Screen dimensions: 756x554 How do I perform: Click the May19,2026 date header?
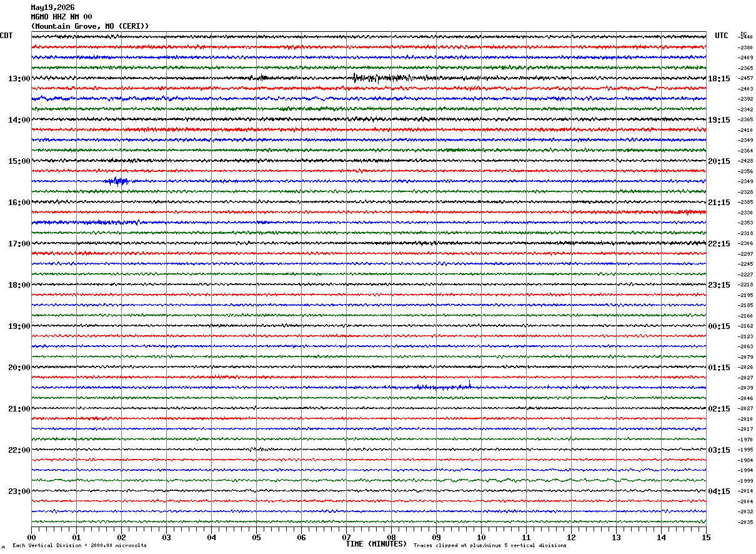click(x=52, y=8)
